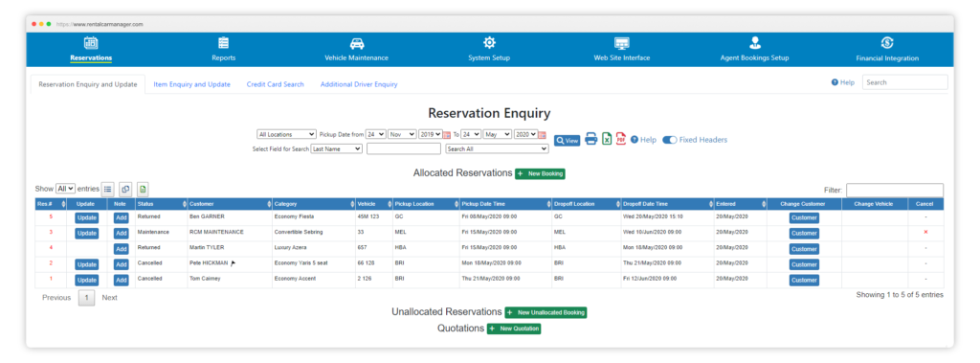Open Financial Integration dollar icon
The width and height of the screenshot is (980, 363).
click(887, 42)
